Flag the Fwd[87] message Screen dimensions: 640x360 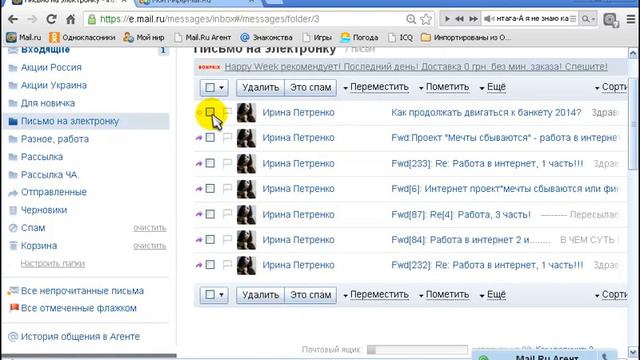227,214
